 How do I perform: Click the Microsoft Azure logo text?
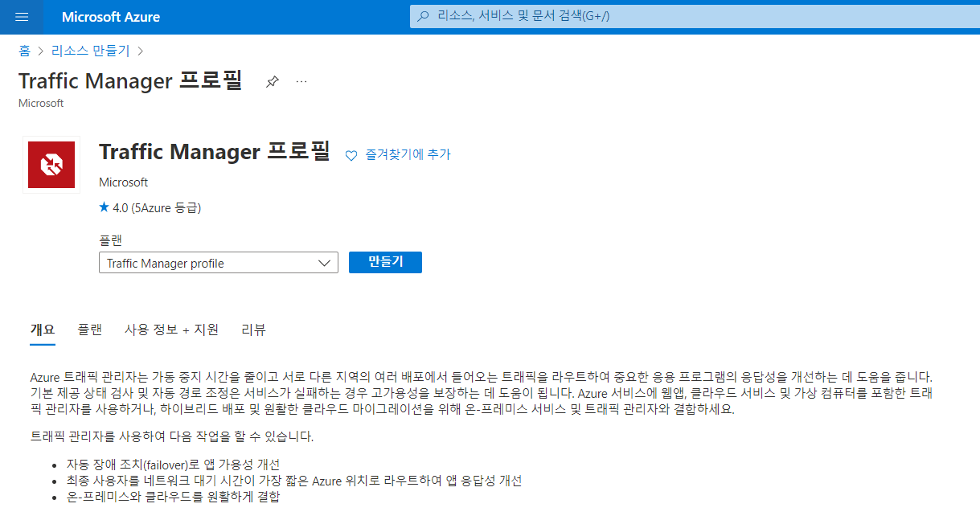111,17
